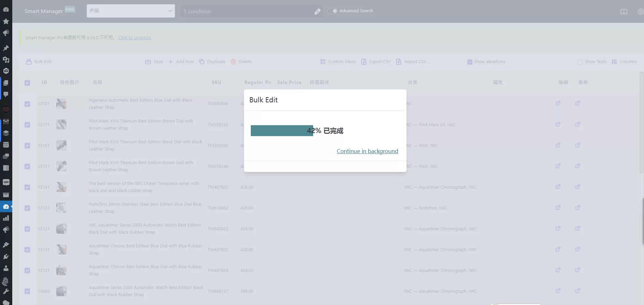Open the comments icon in the admin sidebar
Screen dimensions: 644x305
6,95
